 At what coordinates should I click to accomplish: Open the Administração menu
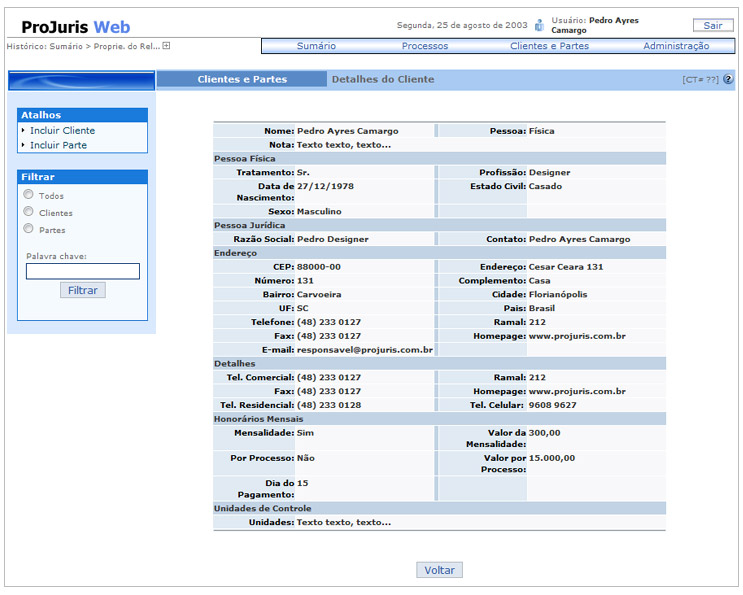[x=675, y=46]
